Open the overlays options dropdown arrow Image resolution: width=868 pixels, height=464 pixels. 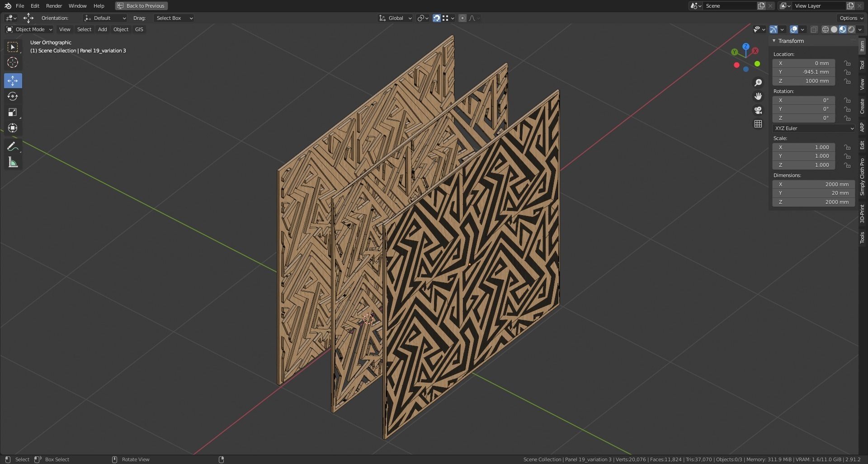coord(802,29)
